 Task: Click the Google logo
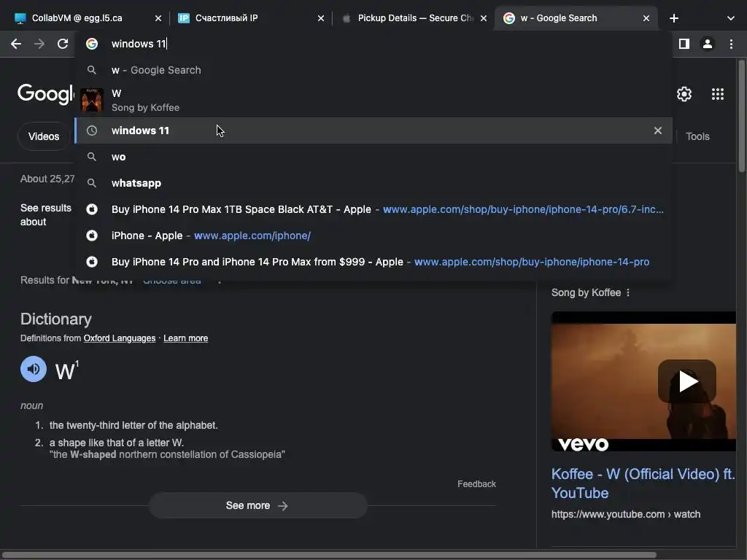pos(46,94)
